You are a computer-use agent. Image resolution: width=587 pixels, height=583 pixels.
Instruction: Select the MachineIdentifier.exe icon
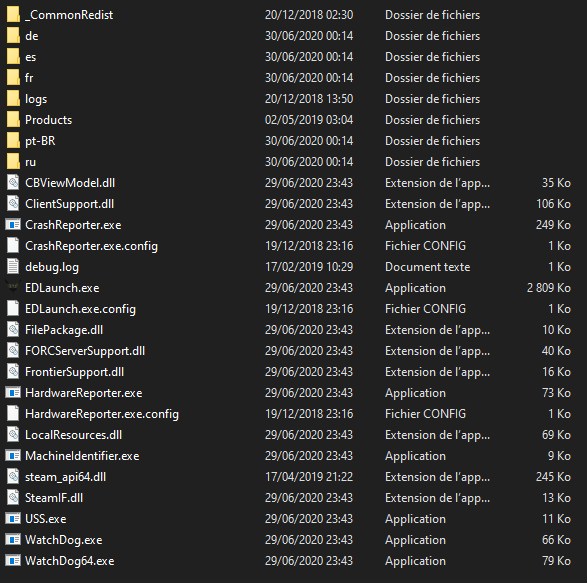click(13, 456)
